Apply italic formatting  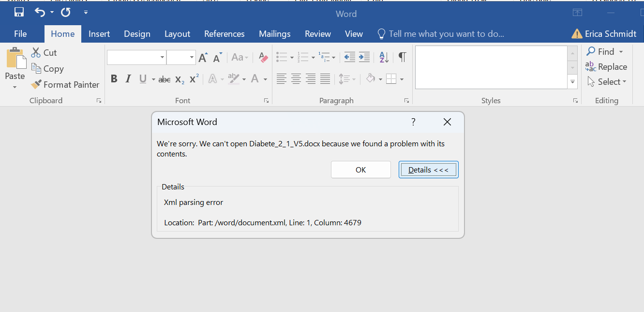pos(128,78)
